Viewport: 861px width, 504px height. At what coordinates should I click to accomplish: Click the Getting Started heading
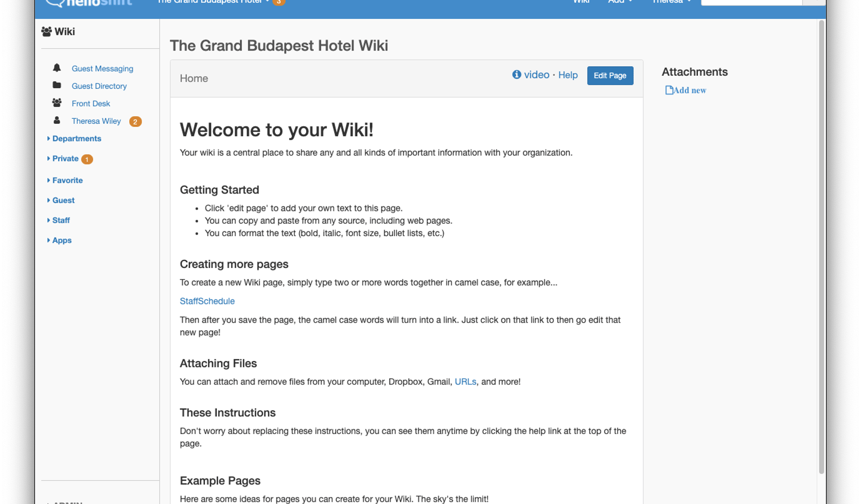(x=220, y=190)
